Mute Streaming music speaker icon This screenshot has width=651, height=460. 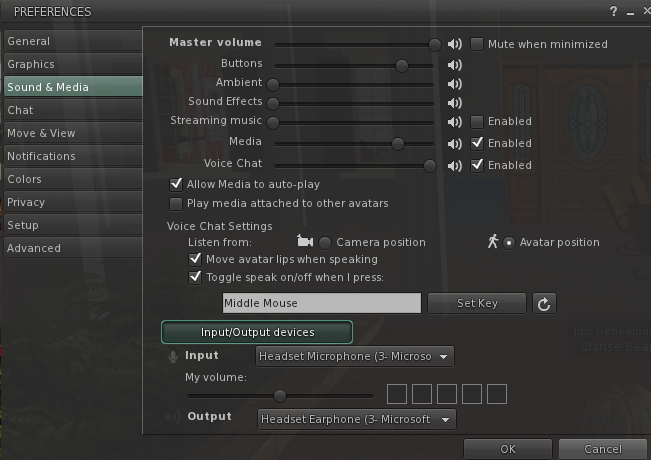coord(455,122)
